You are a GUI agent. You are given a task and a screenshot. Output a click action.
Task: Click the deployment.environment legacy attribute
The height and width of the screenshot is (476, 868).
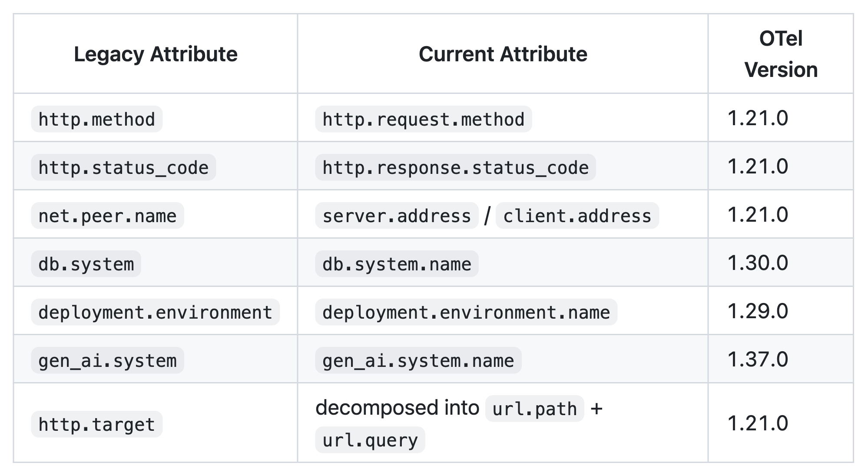click(155, 313)
